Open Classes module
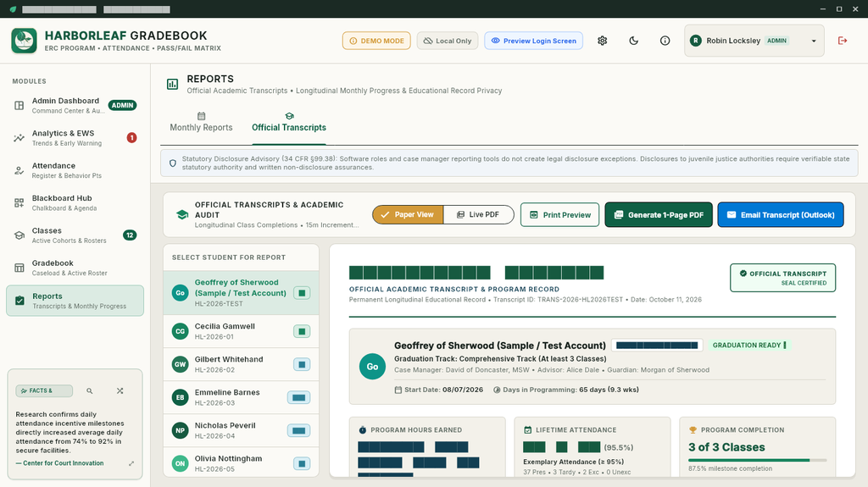Screen dimensions: 868x487 75,235
